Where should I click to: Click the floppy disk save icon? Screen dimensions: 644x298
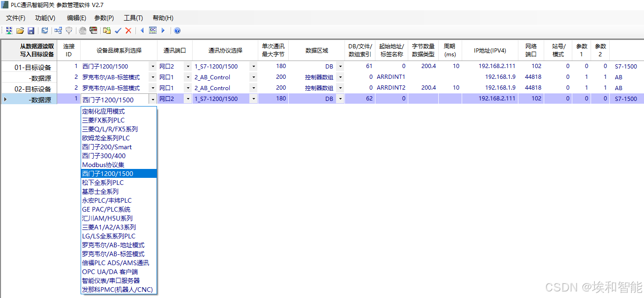(x=31, y=31)
